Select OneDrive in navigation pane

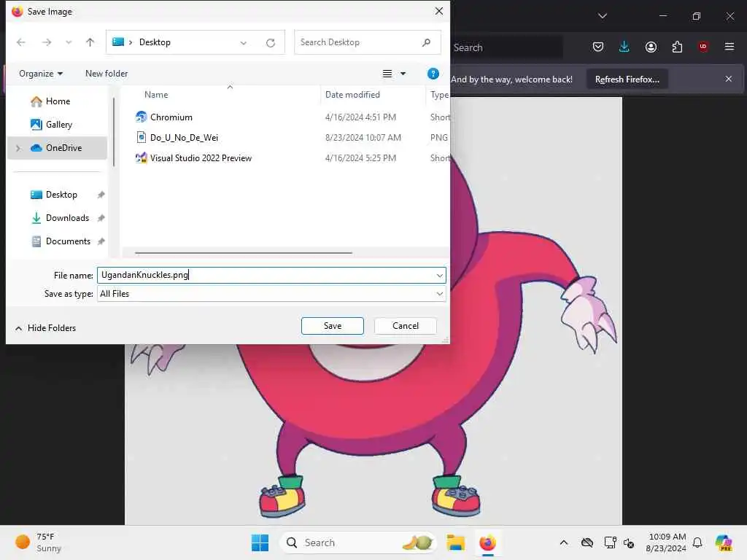tap(58, 147)
